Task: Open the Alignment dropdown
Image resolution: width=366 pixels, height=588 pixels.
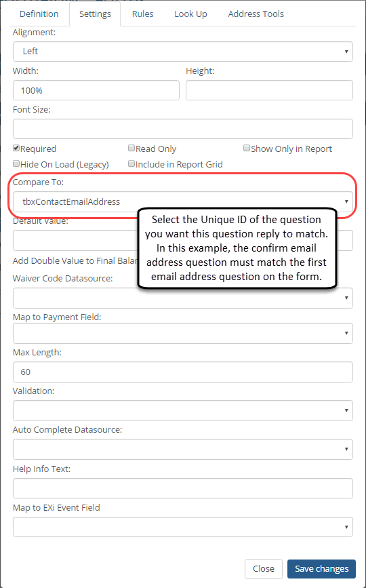Action: pos(183,52)
